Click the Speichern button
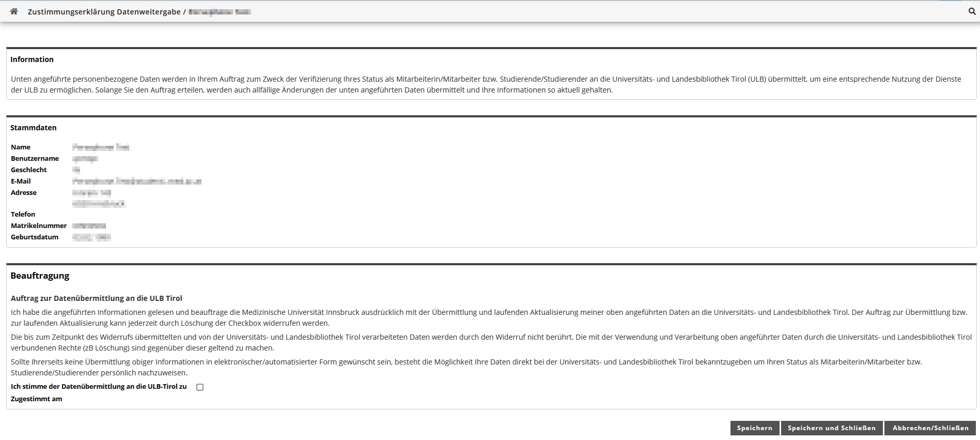This screenshot has width=980, height=440. pyautogui.click(x=755, y=428)
